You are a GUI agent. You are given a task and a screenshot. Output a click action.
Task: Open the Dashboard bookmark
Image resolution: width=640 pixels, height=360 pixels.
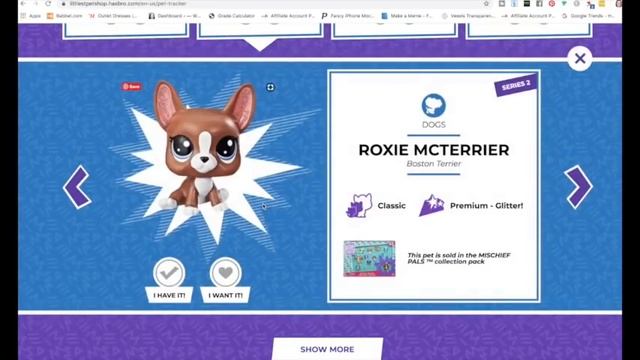pos(174,16)
